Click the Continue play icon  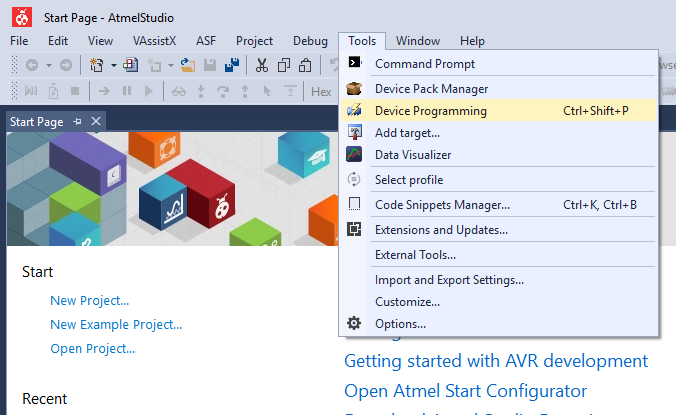point(149,91)
